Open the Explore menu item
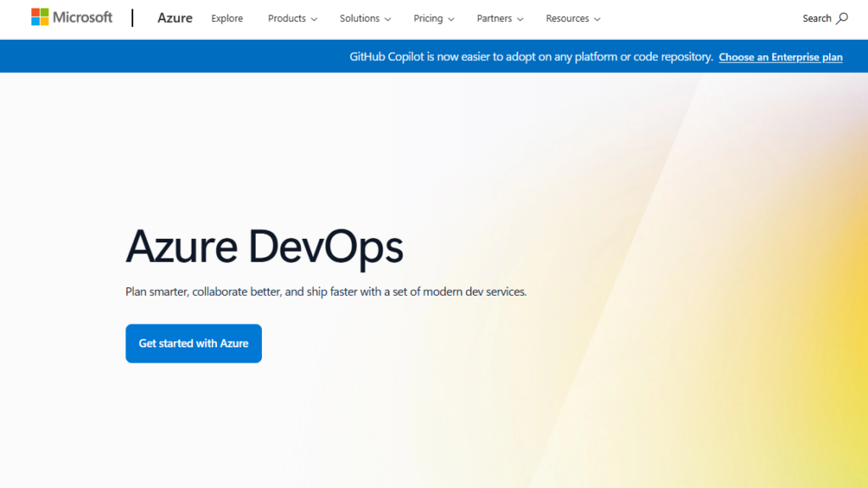Image resolution: width=868 pixels, height=488 pixels. click(x=227, y=19)
